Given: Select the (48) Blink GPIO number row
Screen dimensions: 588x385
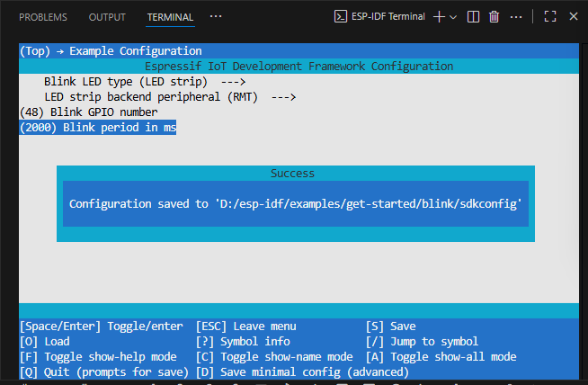Looking at the screenshot, I should click(88, 112).
